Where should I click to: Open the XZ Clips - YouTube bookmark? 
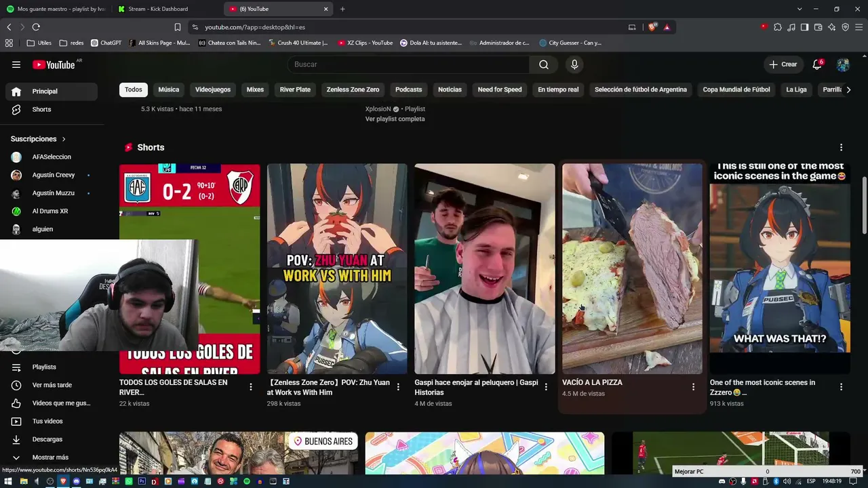click(x=365, y=43)
